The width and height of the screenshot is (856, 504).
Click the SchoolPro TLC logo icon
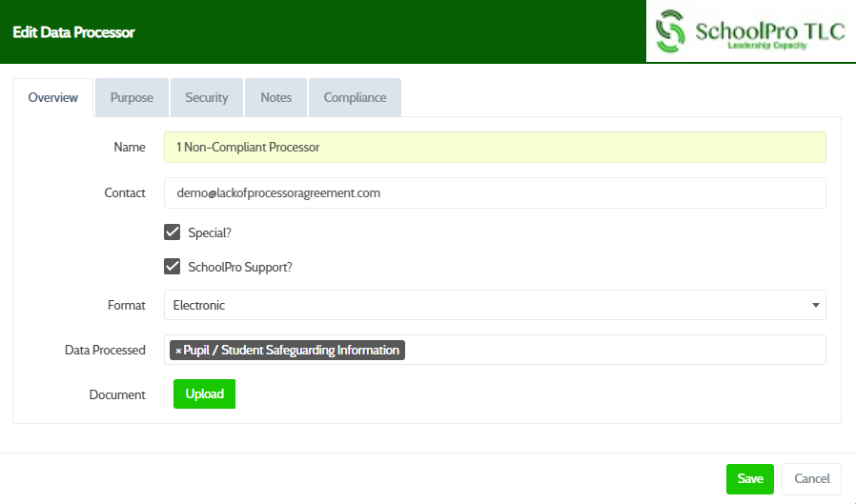[x=671, y=31]
